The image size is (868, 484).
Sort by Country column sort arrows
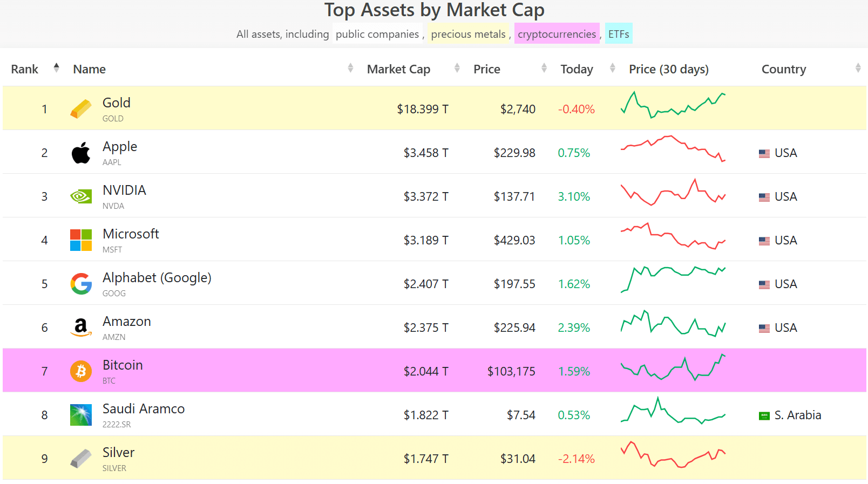858,68
